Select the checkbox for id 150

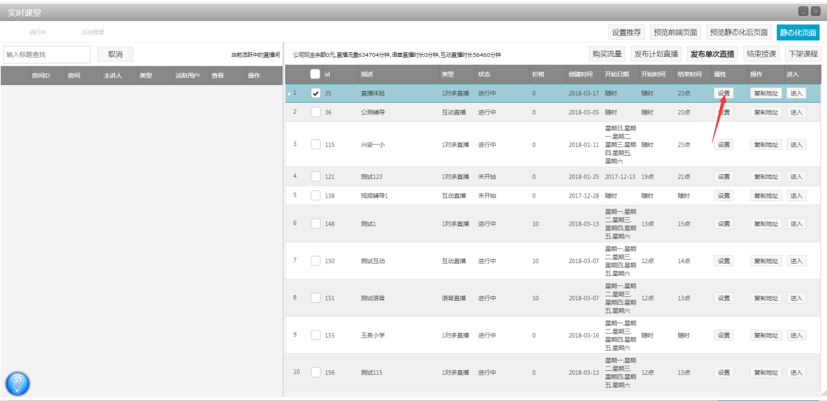click(x=315, y=261)
